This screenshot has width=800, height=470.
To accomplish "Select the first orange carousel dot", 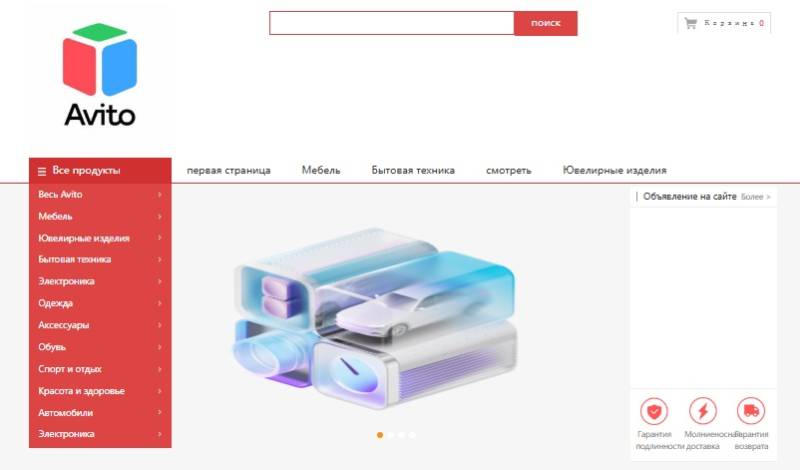I will pos(380,435).
